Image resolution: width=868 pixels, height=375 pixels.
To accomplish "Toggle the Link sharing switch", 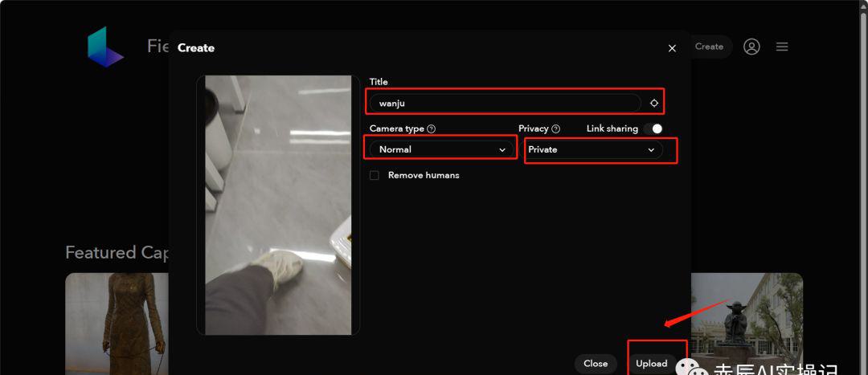I will [x=653, y=128].
